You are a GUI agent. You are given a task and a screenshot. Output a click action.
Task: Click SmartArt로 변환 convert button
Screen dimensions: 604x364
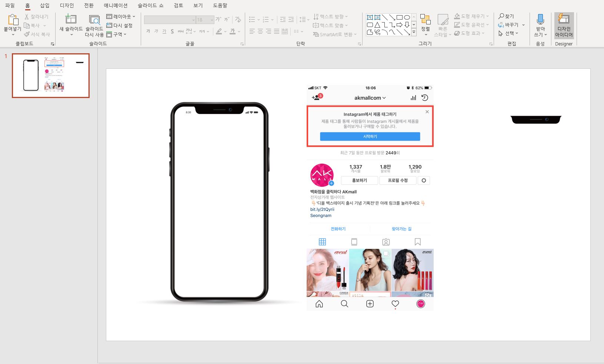point(334,34)
